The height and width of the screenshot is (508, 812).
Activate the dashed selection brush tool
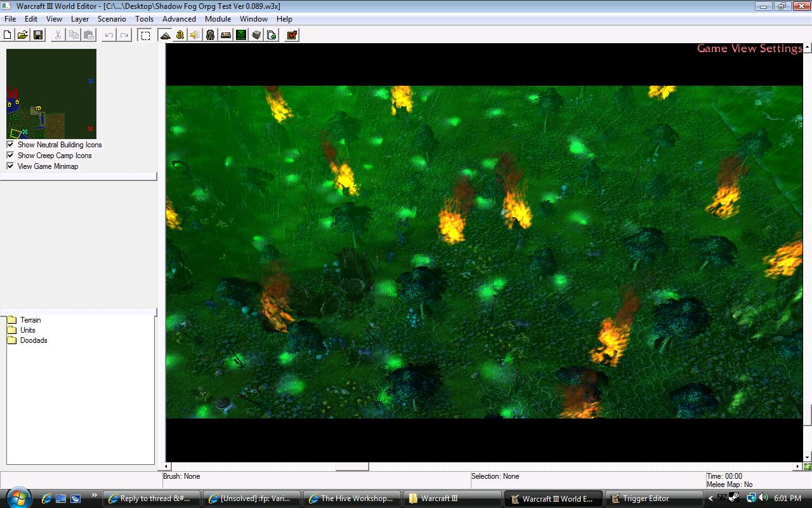pyautogui.click(x=145, y=35)
